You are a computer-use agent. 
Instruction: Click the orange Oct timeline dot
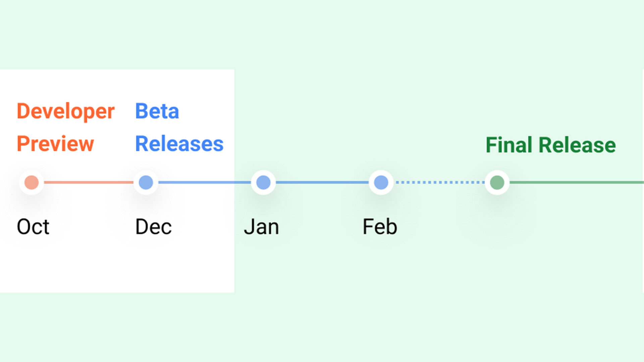[32, 182]
